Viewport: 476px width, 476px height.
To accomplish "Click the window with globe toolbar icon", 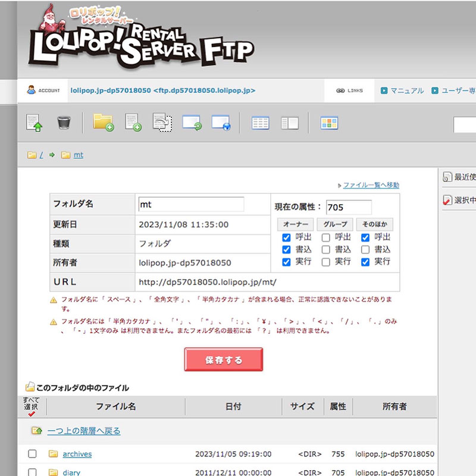I will [221, 123].
